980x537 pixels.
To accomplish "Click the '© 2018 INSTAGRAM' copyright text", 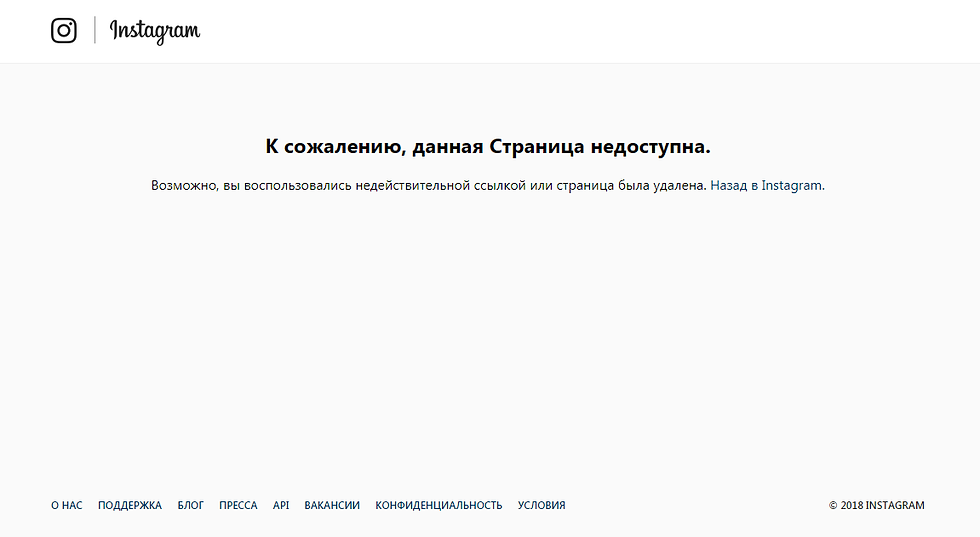I will (877, 505).
